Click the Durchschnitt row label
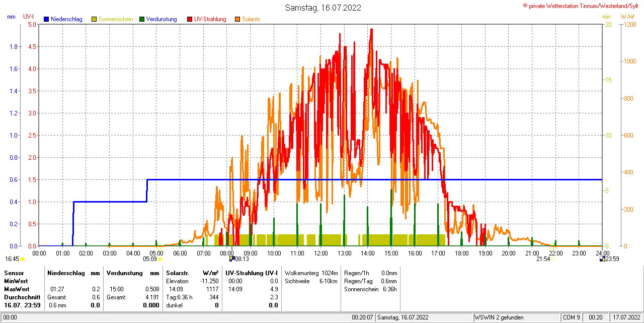This screenshot has width=644, height=323. [22, 297]
